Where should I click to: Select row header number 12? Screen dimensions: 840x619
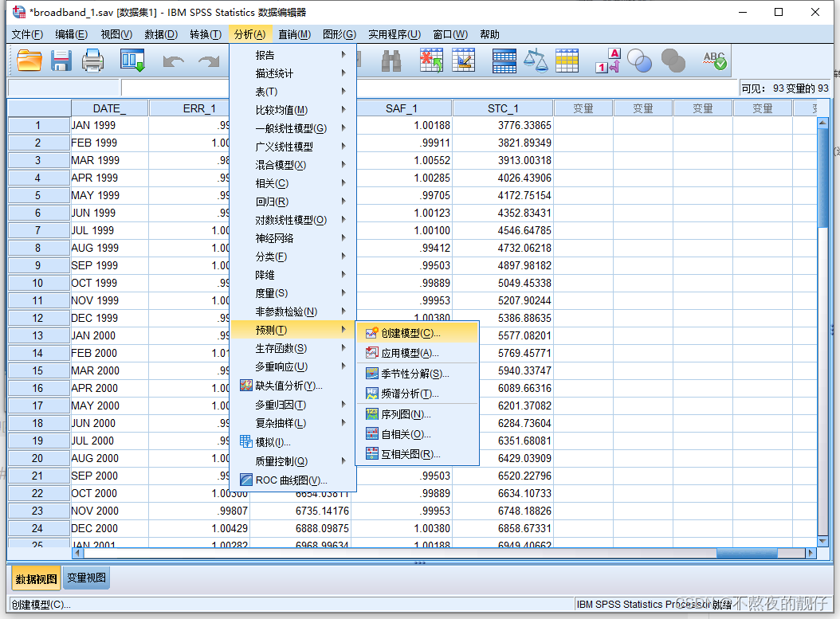click(38, 318)
